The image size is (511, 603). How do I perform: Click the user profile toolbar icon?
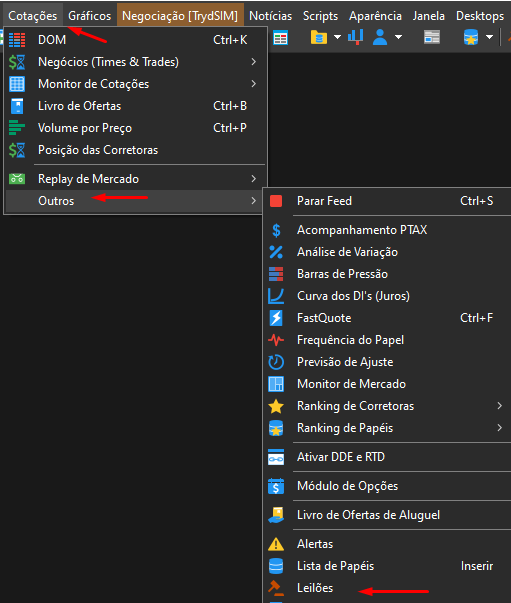coord(380,37)
